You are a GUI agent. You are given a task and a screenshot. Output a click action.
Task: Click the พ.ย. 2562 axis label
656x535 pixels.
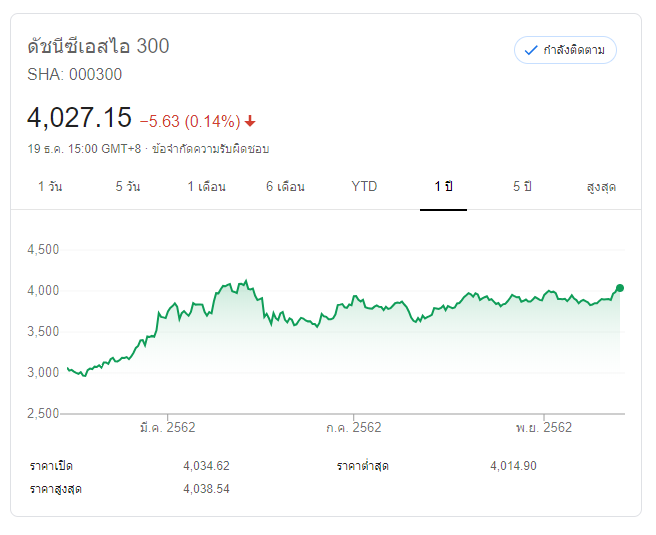point(544,427)
